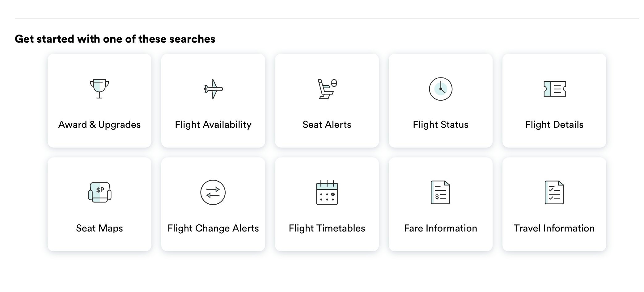Choose the Flight Details label

coord(554,124)
